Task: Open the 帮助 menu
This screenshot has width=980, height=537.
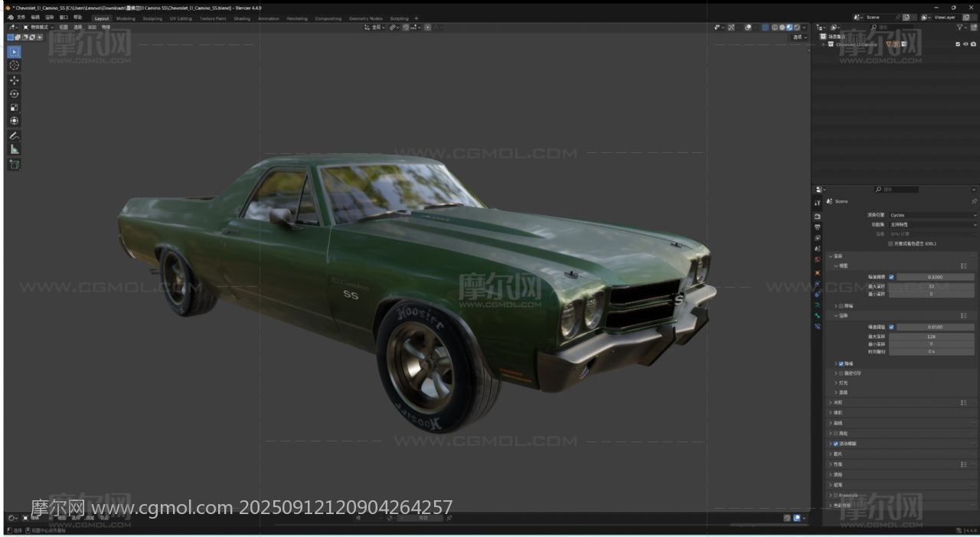Action: coord(77,18)
